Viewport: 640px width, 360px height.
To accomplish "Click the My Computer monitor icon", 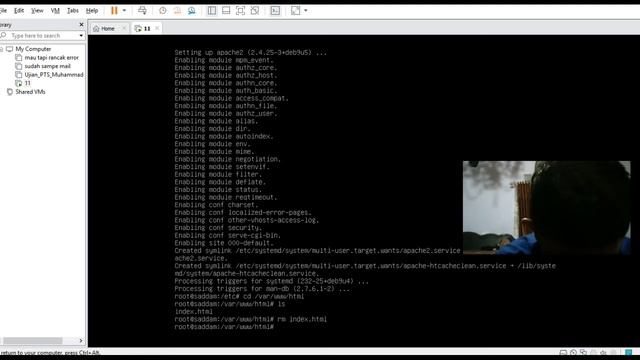I will coord(10,49).
